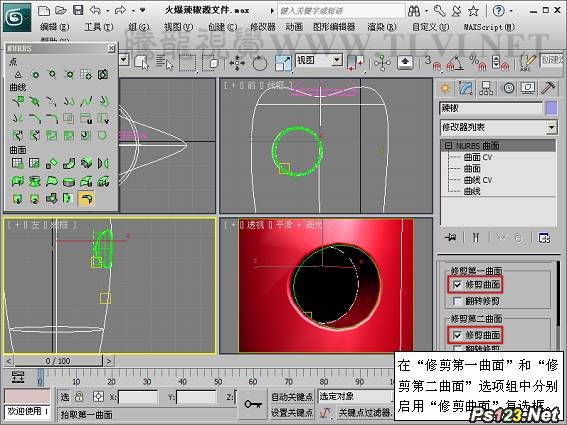Activate the Select and Move tool
The height and width of the screenshot is (425, 567).
237,63
